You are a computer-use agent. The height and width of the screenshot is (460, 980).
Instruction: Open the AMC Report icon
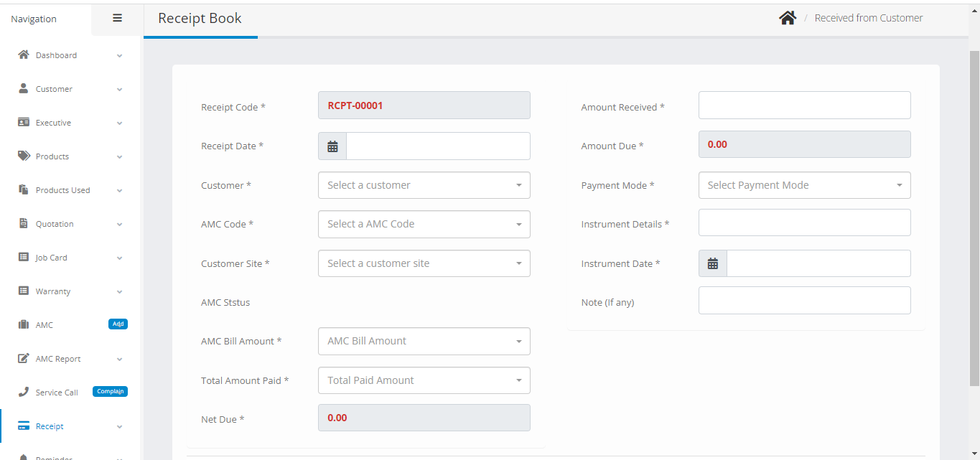pos(22,358)
